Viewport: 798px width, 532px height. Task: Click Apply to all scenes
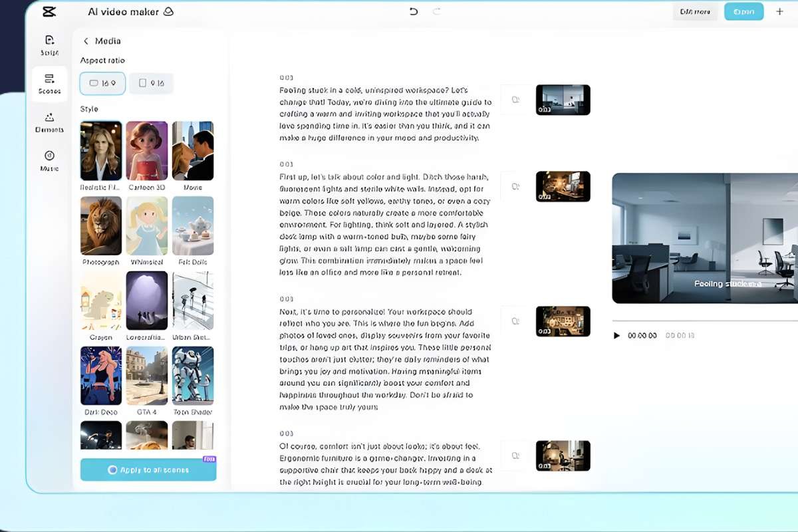click(148, 469)
